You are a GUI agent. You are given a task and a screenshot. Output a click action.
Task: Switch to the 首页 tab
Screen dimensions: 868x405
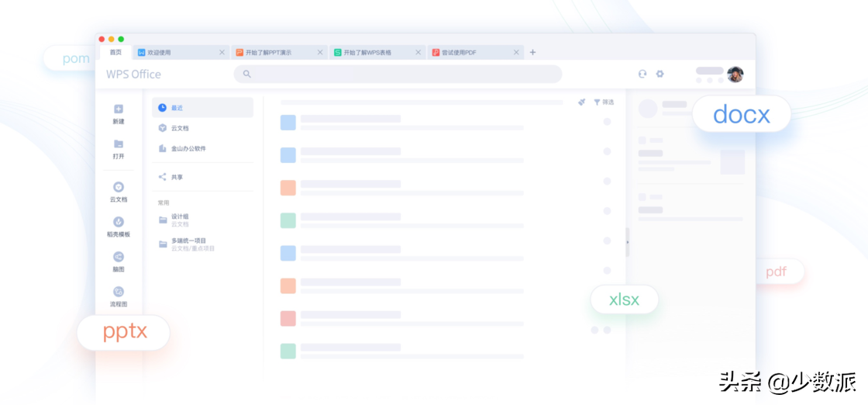click(x=115, y=52)
